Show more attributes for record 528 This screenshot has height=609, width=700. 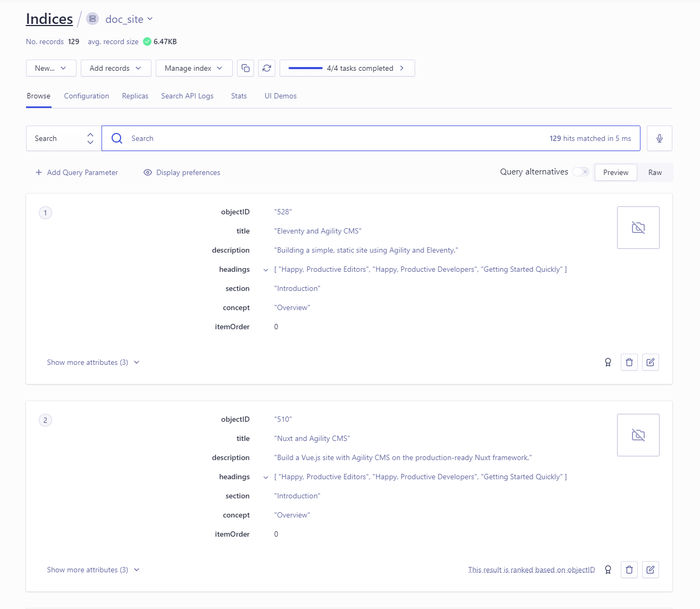point(93,362)
